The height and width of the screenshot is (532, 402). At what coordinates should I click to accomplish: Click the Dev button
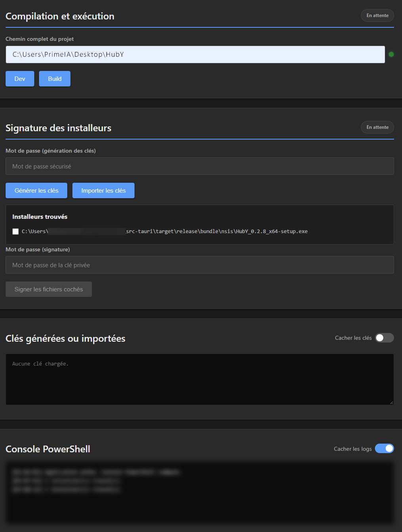[20, 78]
